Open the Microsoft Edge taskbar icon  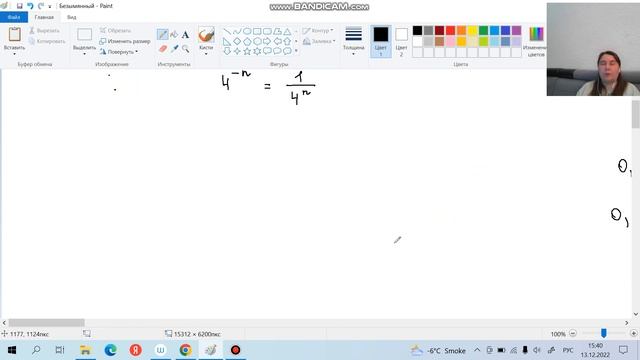tap(110, 350)
